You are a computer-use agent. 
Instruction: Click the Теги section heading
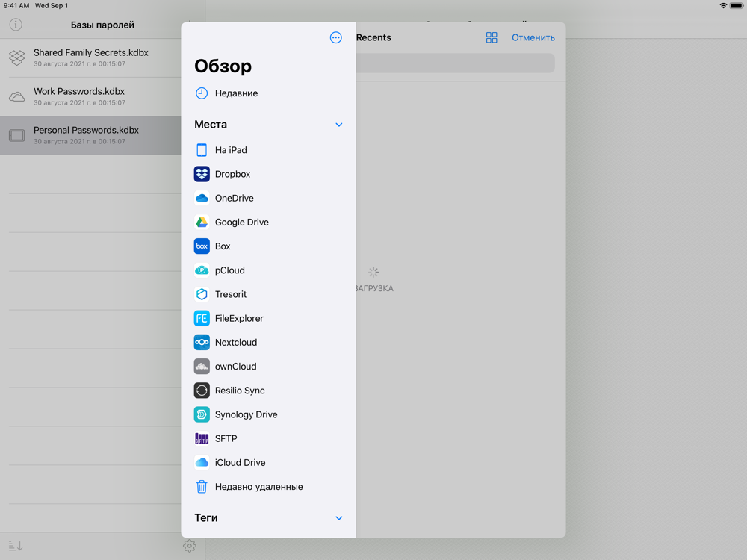(x=206, y=518)
